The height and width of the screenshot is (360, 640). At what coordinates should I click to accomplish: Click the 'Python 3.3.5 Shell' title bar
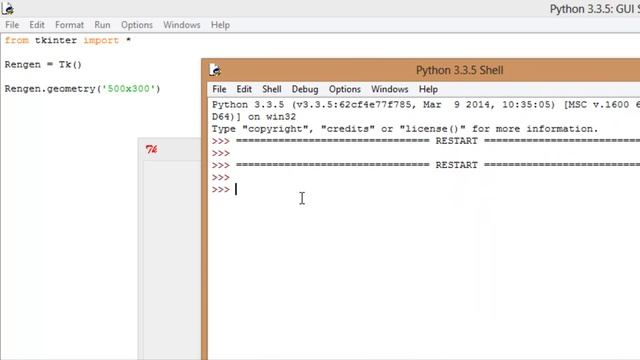[x=459, y=70]
